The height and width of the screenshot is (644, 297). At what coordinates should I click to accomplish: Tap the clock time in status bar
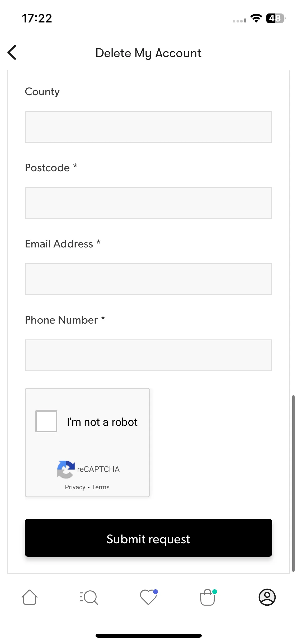pos(37,19)
